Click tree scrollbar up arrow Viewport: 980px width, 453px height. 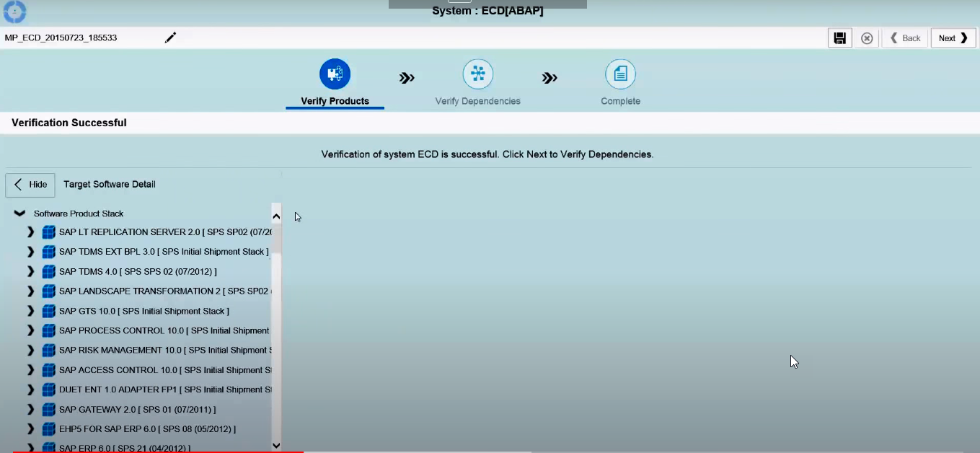(276, 216)
